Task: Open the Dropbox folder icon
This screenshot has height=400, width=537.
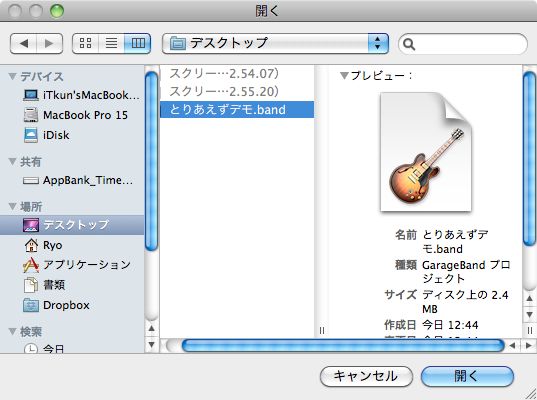Action: 31,305
